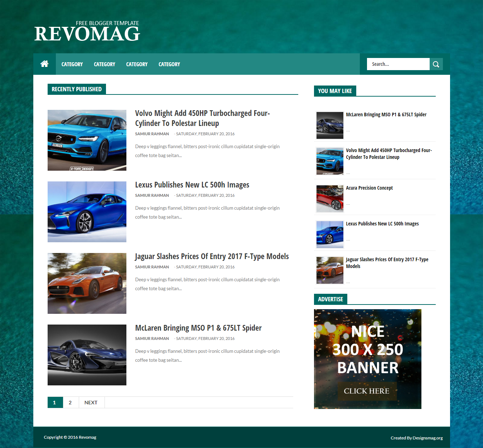Open the Jaguar F-Type article title in main list
This screenshot has height=448, width=483.
212,256
